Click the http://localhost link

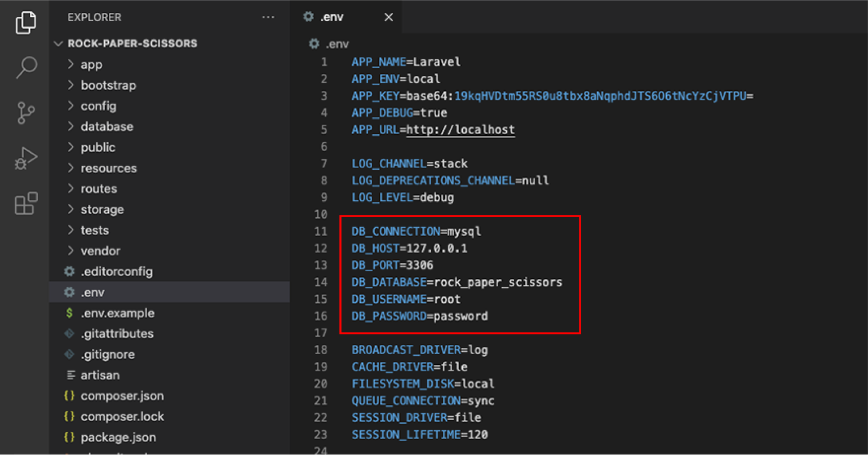point(460,130)
